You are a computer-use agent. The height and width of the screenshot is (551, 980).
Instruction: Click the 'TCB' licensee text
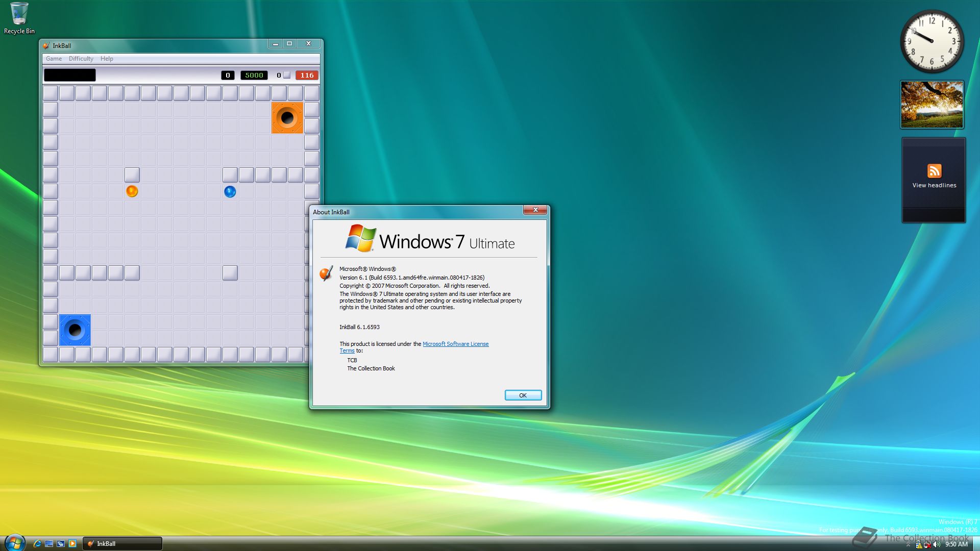(x=352, y=360)
